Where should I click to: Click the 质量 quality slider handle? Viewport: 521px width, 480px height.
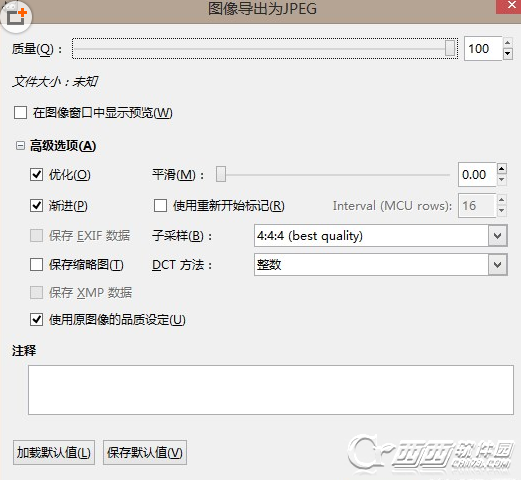(450, 48)
